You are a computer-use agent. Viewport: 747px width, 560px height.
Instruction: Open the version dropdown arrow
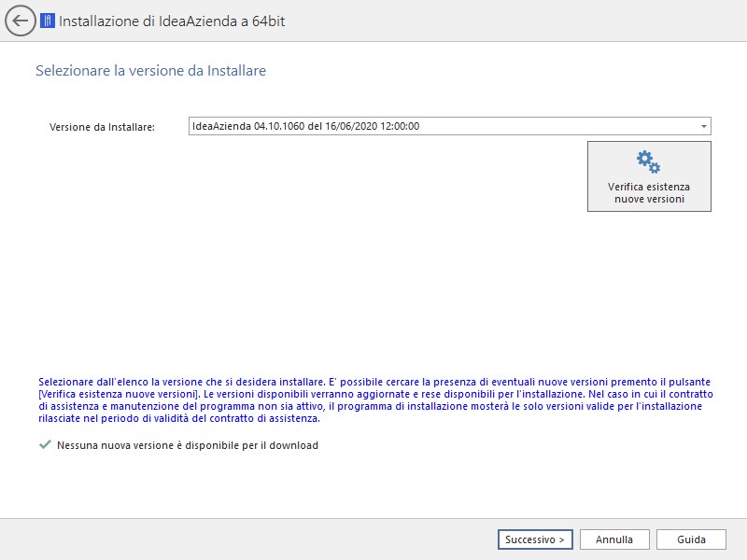coord(703,126)
